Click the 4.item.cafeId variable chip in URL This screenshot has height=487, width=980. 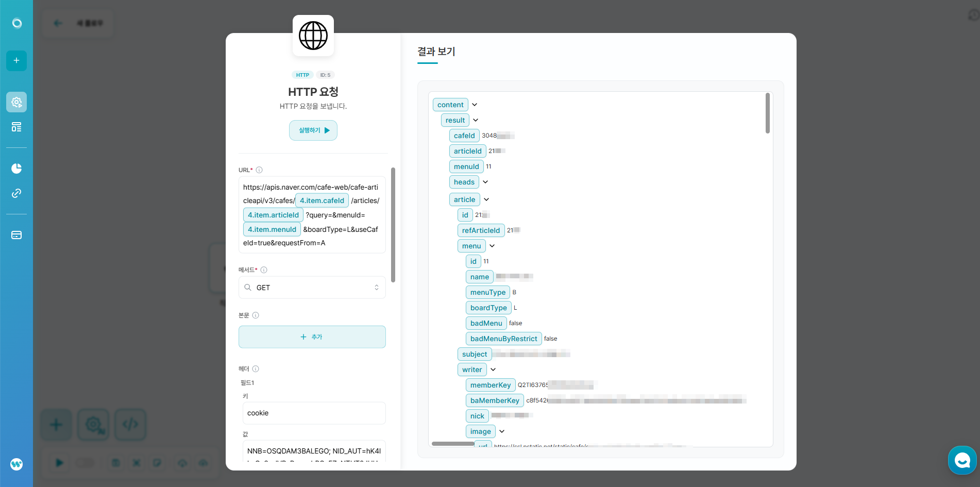point(322,200)
